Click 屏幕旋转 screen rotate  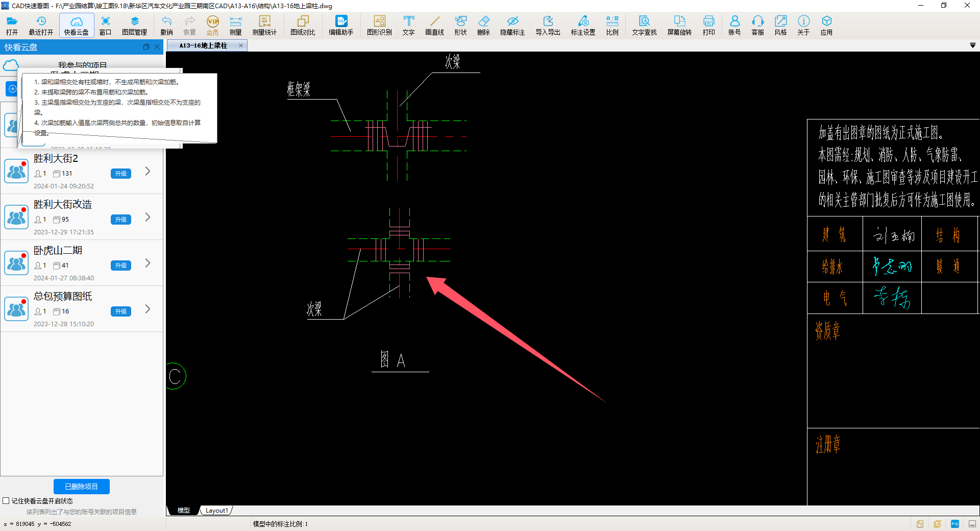pos(679,26)
